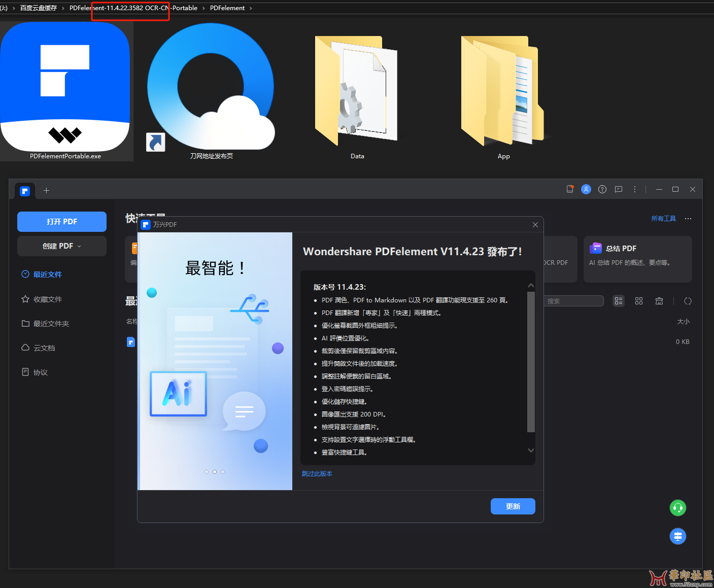
Task: Open 收藏文件 in the sidebar
Action: (x=47, y=299)
